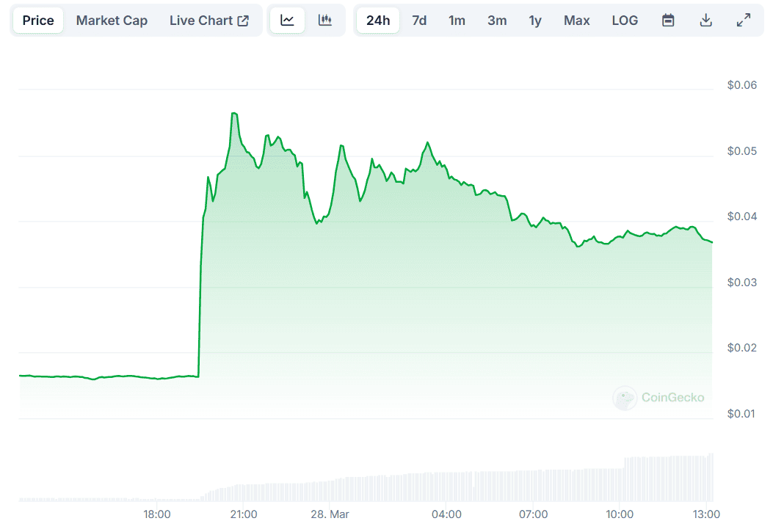Click the CoinGecko watermark logo
This screenshot has width=773, height=532.
tap(658, 398)
